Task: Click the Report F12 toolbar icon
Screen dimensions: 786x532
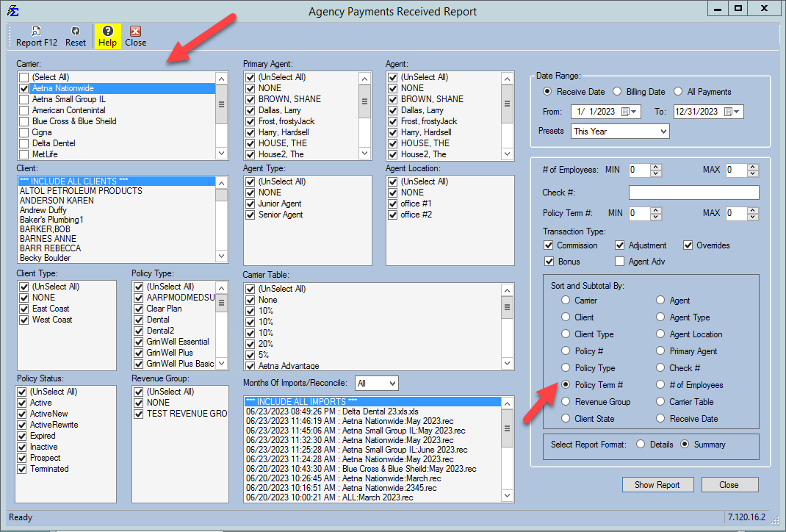Action: 35,32
